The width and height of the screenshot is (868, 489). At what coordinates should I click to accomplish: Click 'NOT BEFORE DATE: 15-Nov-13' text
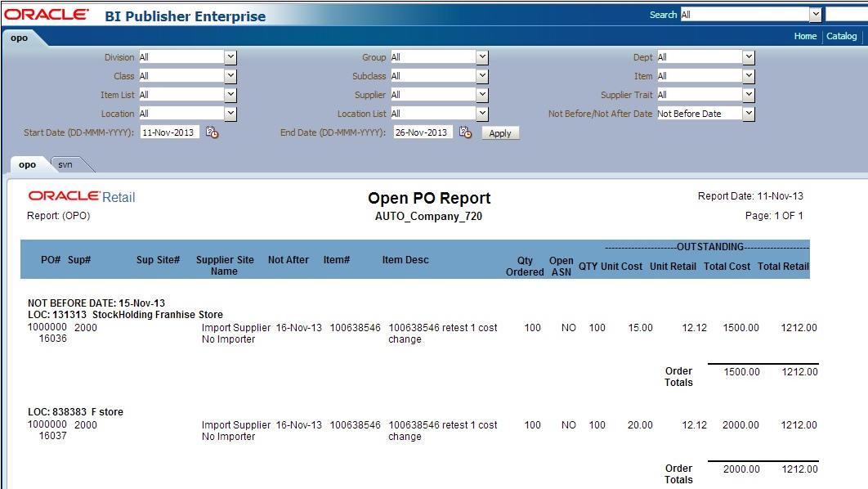point(96,303)
